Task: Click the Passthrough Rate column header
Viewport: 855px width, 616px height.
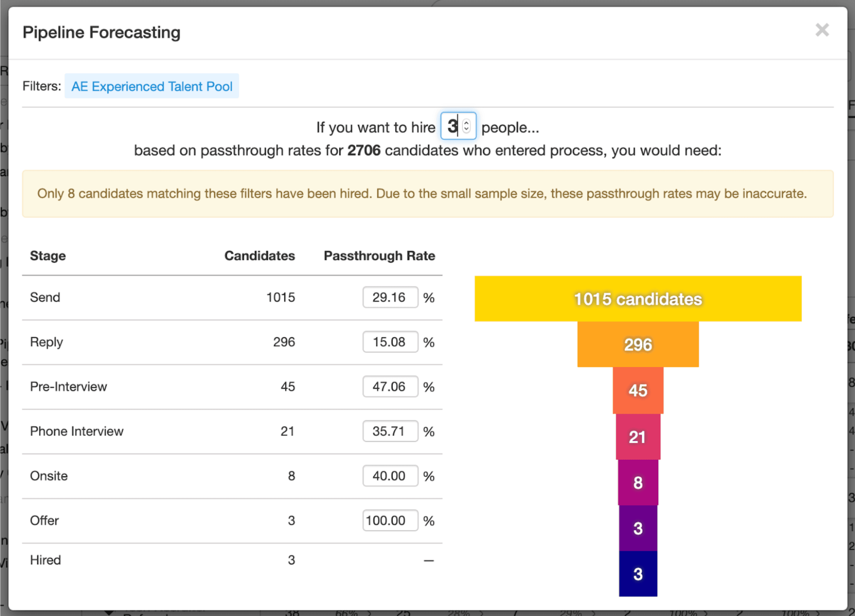Action: 379,256
